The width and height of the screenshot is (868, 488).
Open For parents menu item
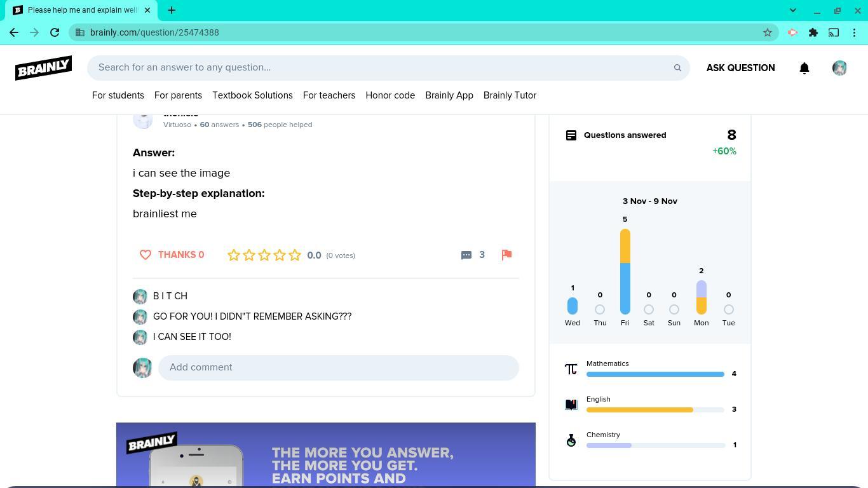click(178, 95)
